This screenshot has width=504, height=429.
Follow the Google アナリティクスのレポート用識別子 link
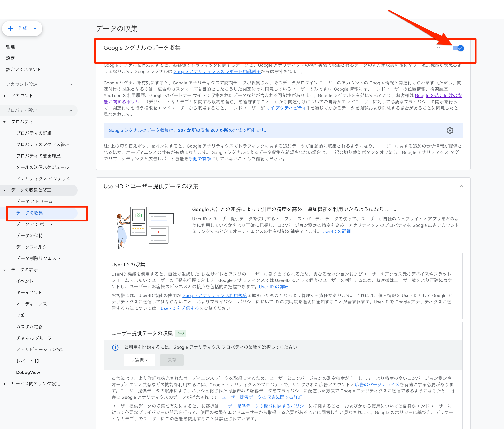pyautogui.click(x=217, y=71)
